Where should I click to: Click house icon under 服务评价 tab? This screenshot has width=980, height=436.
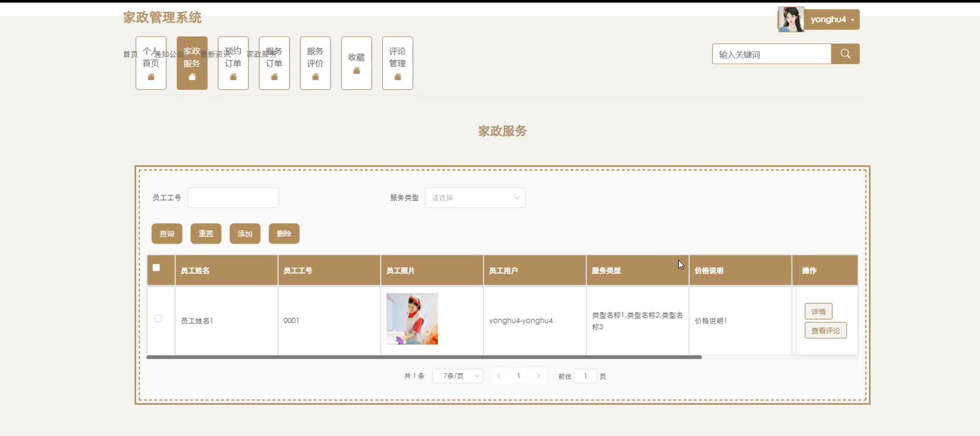click(x=315, y=76)
